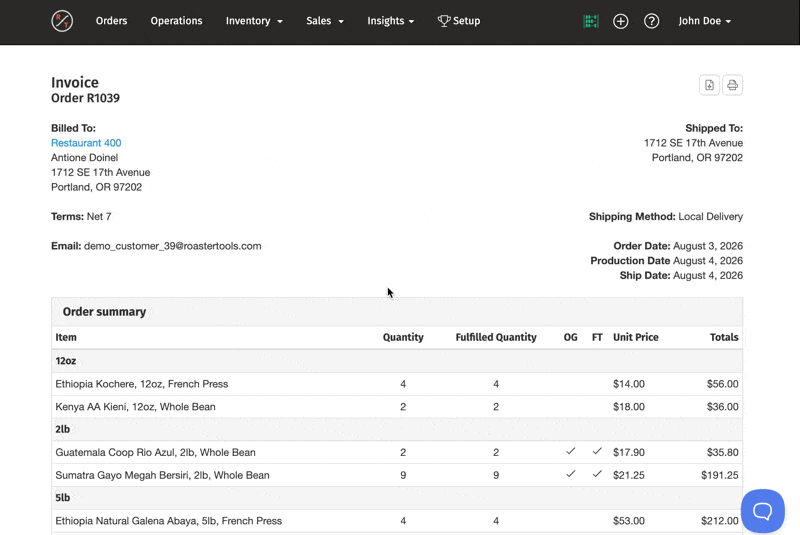The height and width of the screenshot is (535, 800).
Task: Open the help question mark icon
Action: click(652, 21)
